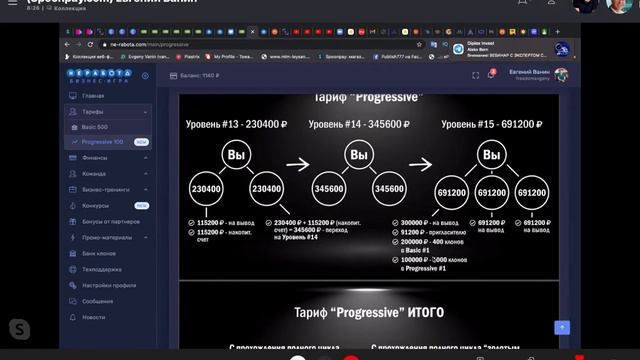Toggle fullscreen mode icon in header
This screenshot has height=360, width=640.
(476, 76)
